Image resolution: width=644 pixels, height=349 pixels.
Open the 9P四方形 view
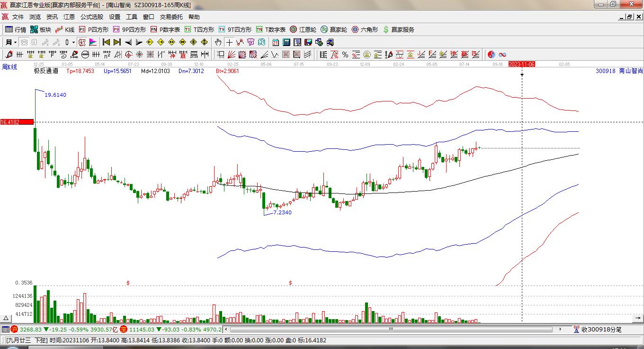pyautogui.click(x=129, y=29)
